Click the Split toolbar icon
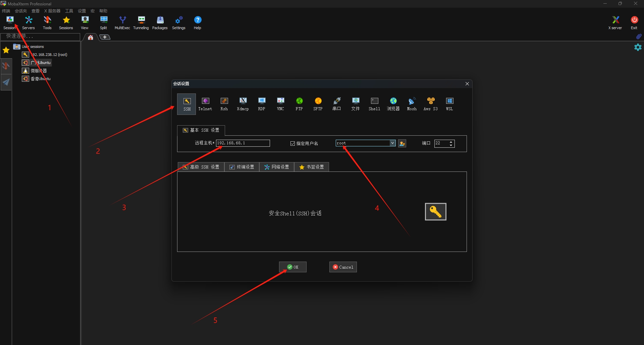Viewport: 644px width, 345px height. (x=104, y=23)
